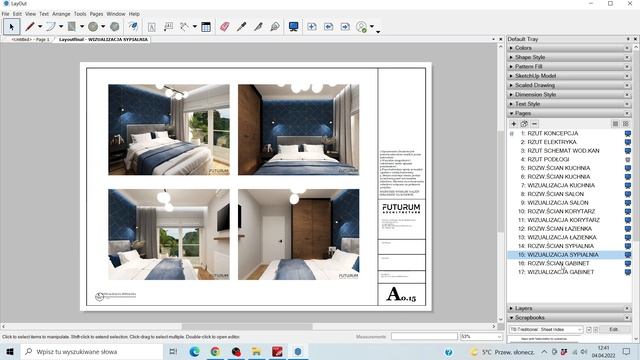This screenshot has height=360, width=640.
Task: Go to next page toolbar icon
Action: click(x=345, y=27)
